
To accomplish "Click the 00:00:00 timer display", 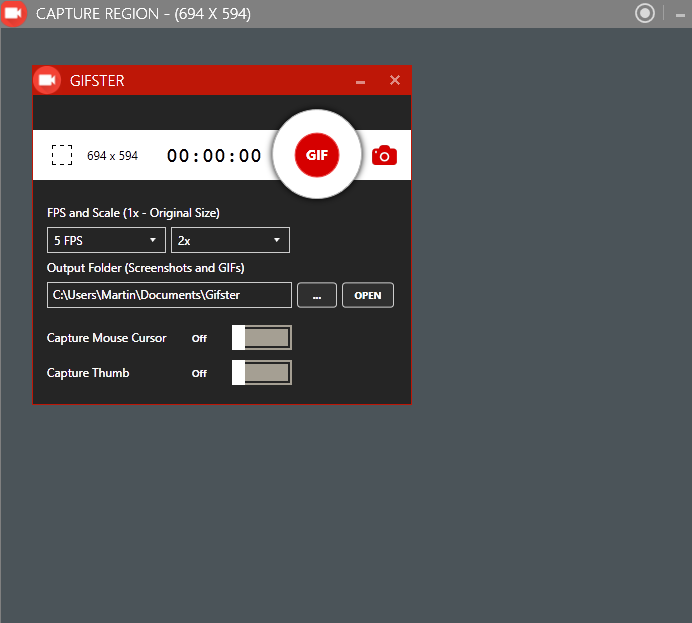I will (x=214, y=156).
